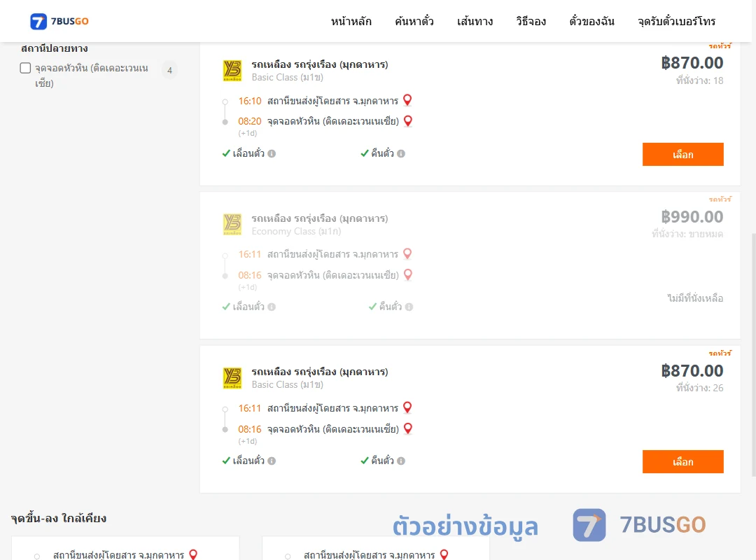
Task: Show refund info icon for 16:10 trip
Action: point(401,154)
